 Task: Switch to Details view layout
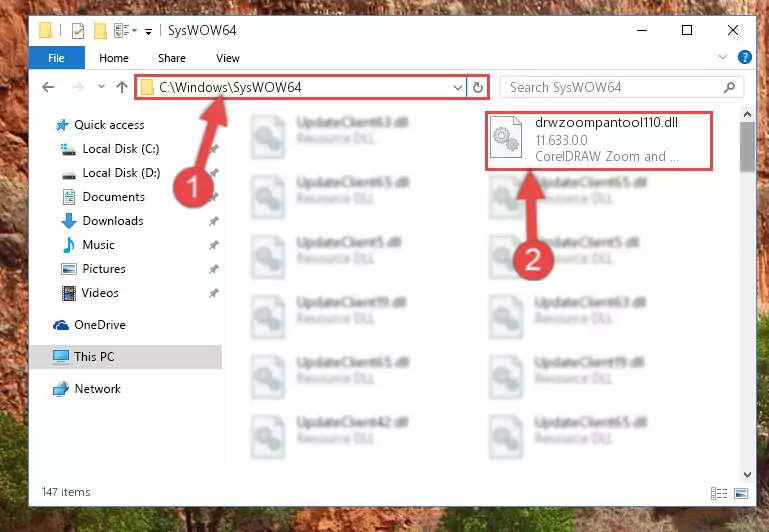pyautogui.click(x=719, y=494)
